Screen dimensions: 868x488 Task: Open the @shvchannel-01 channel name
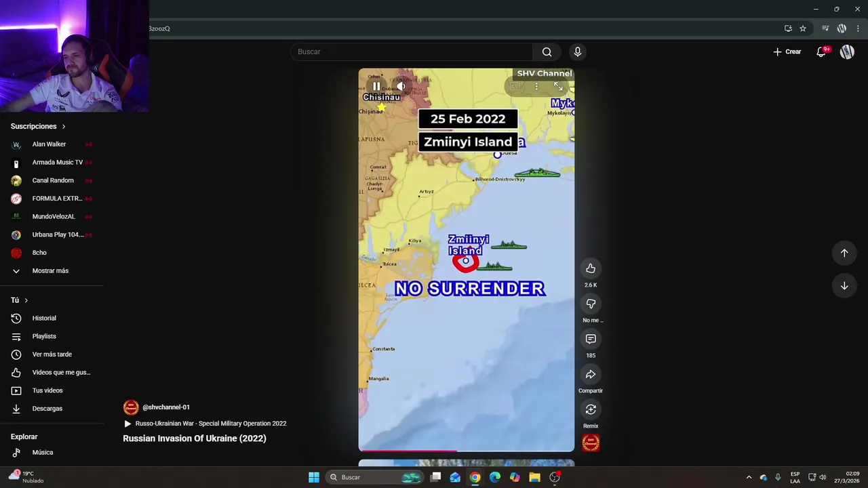[166, 407]
